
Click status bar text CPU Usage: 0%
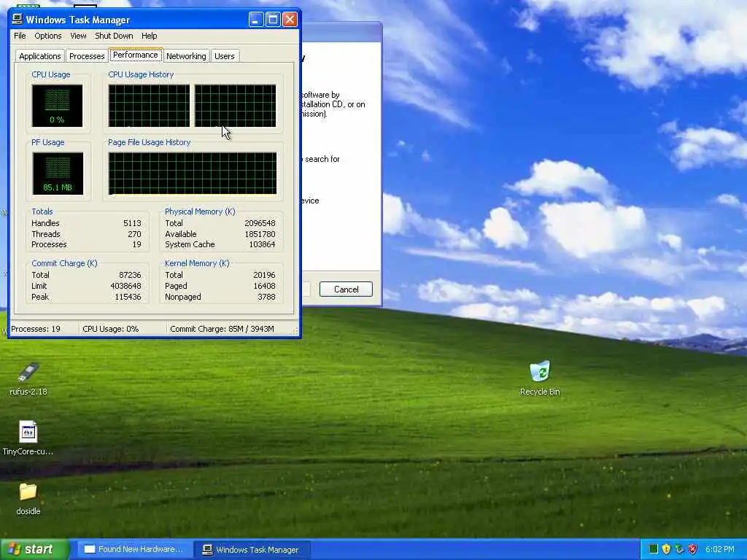click(x=111, y=329)
